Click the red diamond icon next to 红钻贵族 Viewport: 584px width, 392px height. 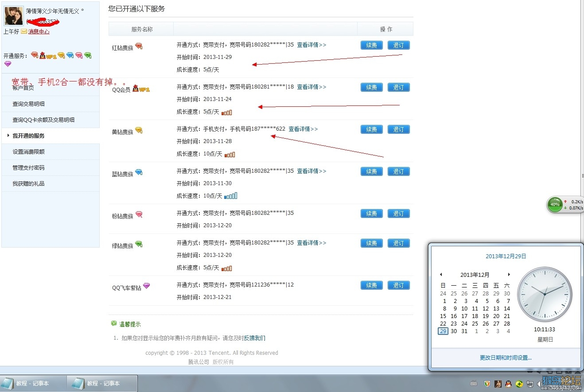point(139,46)
